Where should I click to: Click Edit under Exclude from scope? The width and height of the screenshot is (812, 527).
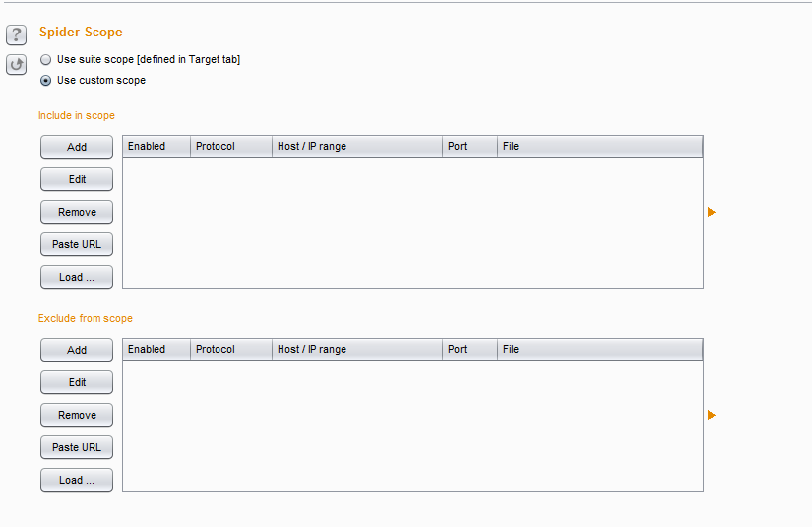tap(77, 382)
